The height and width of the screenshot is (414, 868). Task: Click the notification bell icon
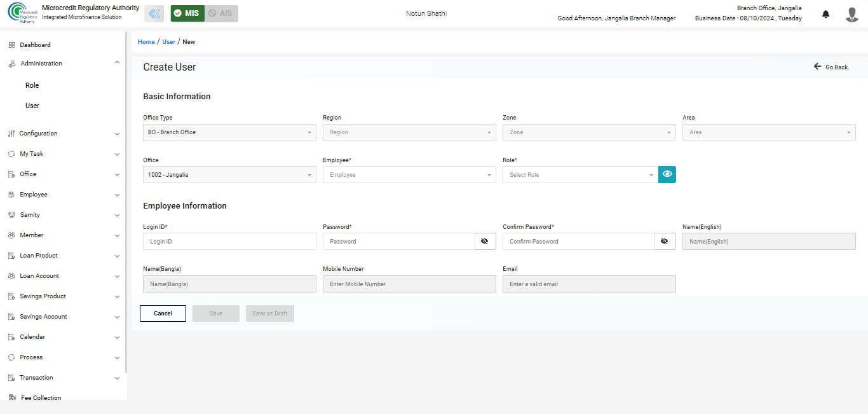825,14
